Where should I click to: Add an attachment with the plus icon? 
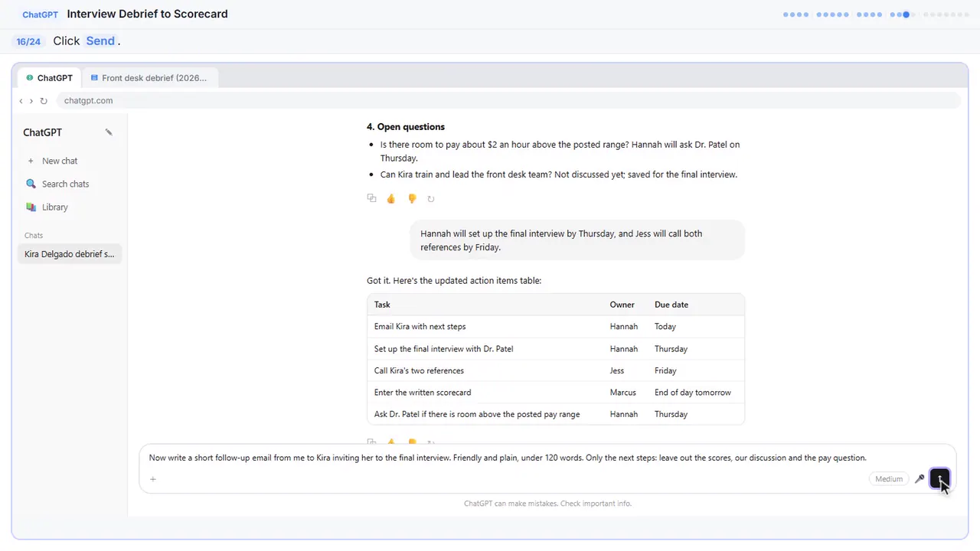[153, 479]
